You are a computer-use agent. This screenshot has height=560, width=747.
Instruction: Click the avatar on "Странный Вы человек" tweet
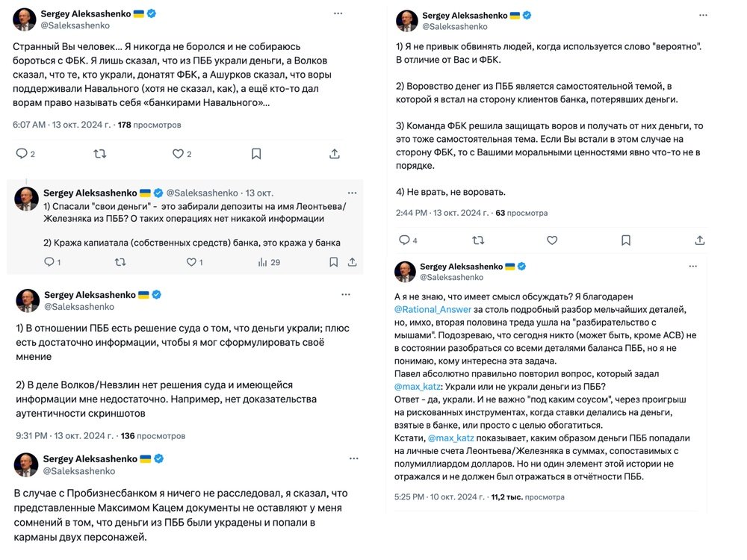[25, 19]
